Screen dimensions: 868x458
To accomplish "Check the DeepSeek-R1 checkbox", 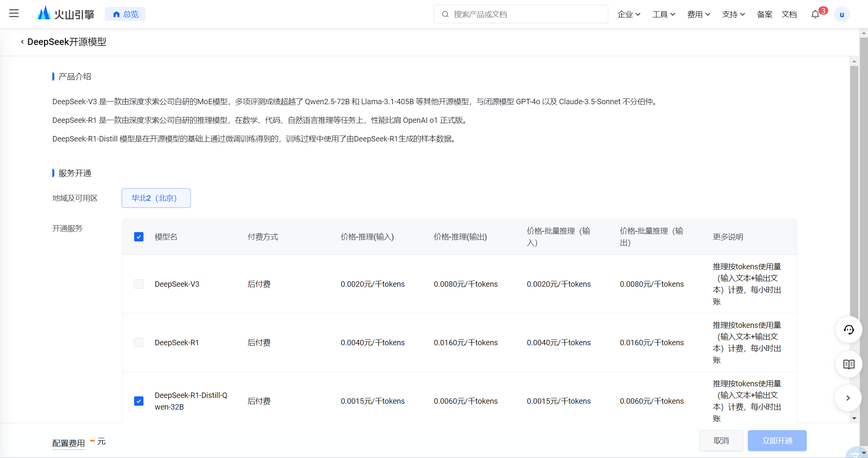I will pyautogui.click(x=139, y=343).
